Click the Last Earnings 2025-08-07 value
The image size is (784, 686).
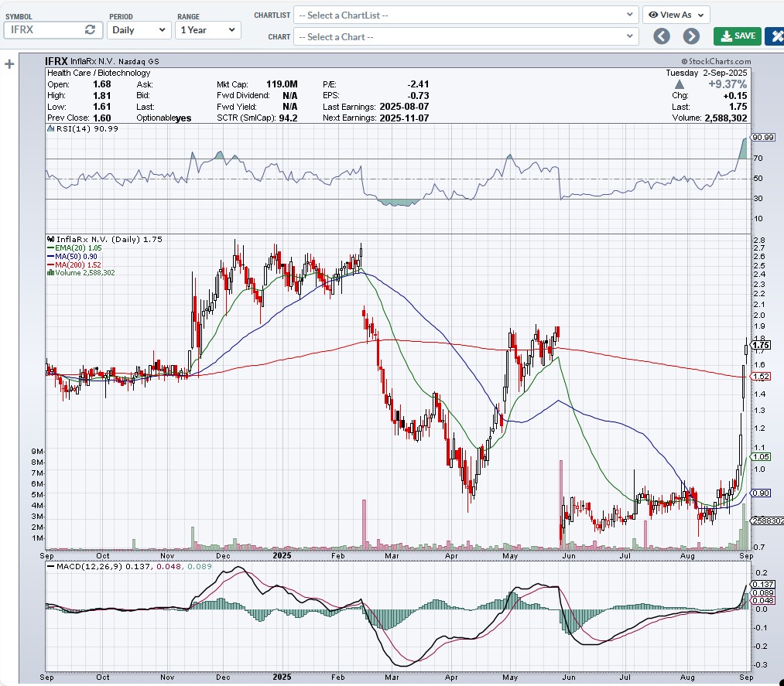tap(404, 107)
